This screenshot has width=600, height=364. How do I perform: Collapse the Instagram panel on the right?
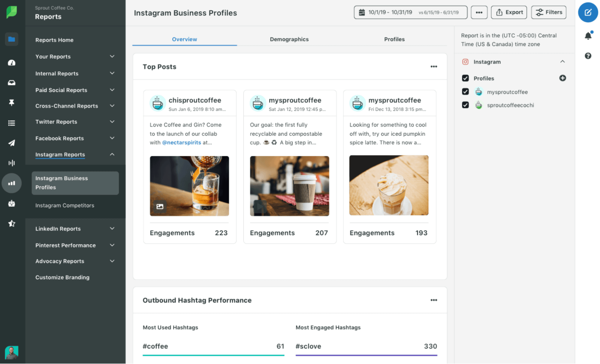[x=563, y=61]
